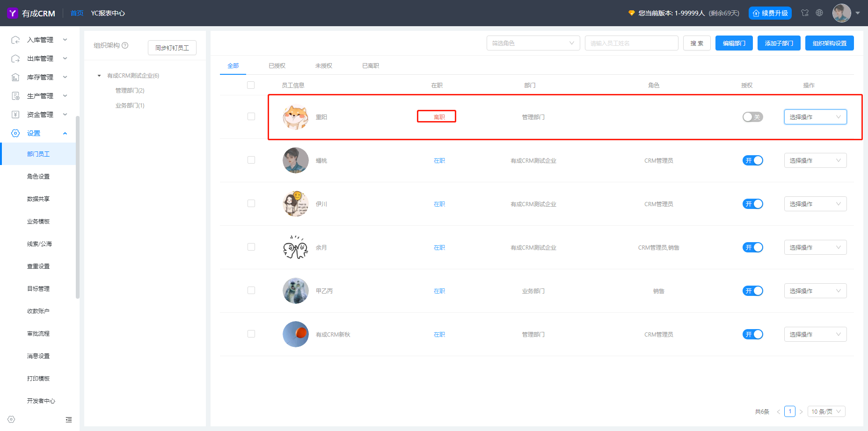Open the skin theme shirt icon
The image size is (868, 431).
pos(805,13)
